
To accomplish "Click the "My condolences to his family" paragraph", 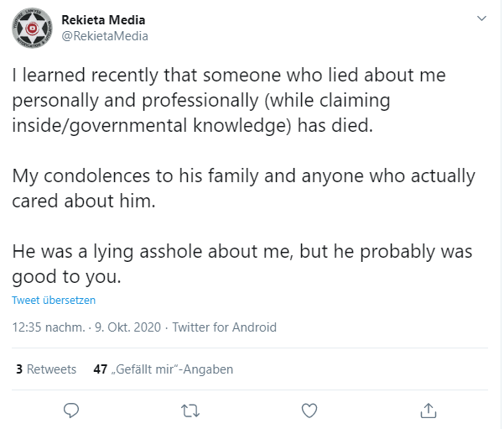I will (244, 188).
